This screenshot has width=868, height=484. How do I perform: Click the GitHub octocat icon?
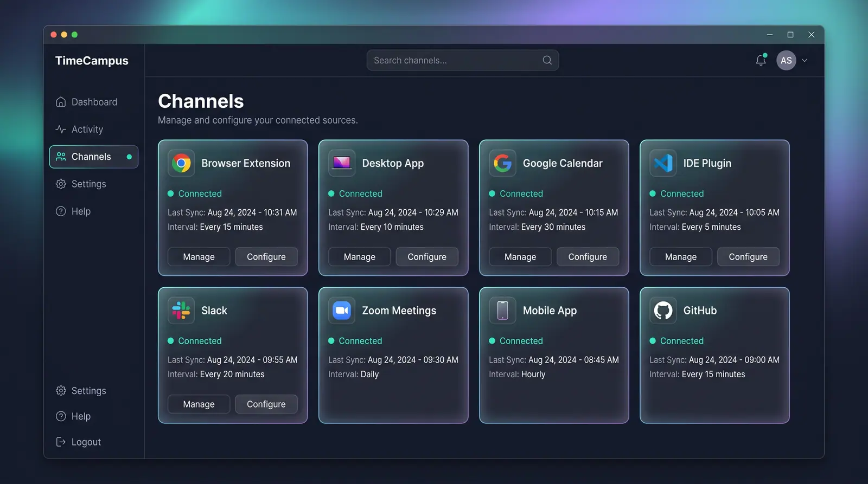click(x=663, y=311)
